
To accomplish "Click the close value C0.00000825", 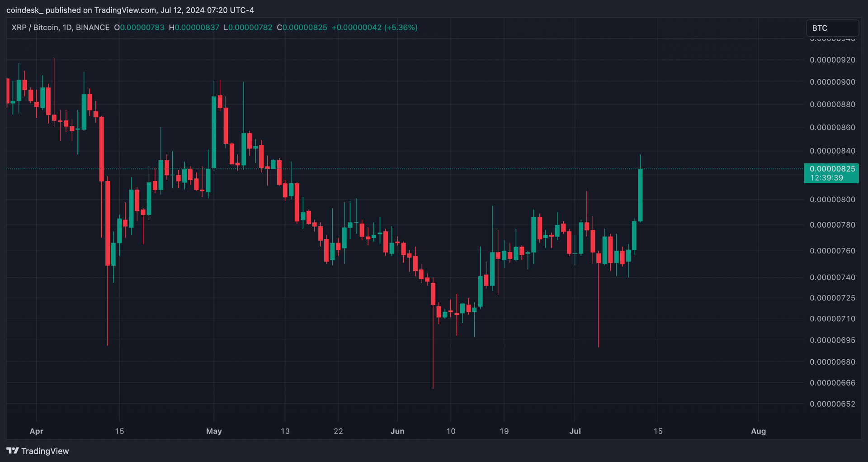I will (x=302, y=28).
